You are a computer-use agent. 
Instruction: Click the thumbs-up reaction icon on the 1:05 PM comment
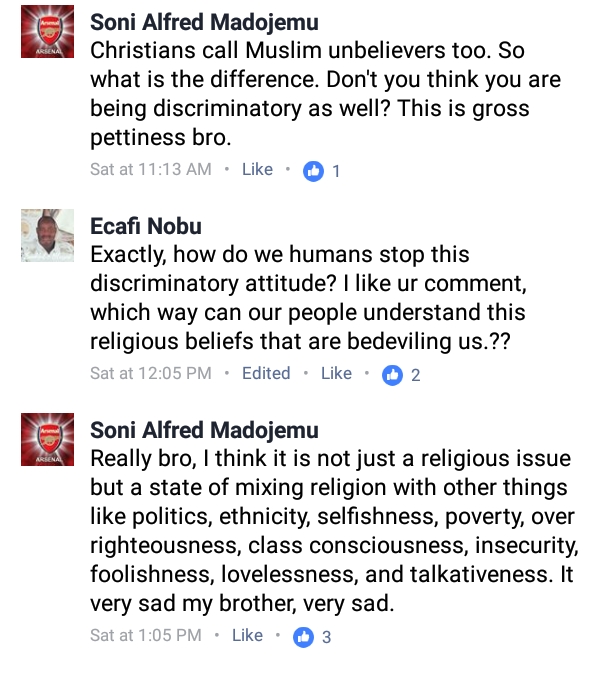(x=303, y=637)
